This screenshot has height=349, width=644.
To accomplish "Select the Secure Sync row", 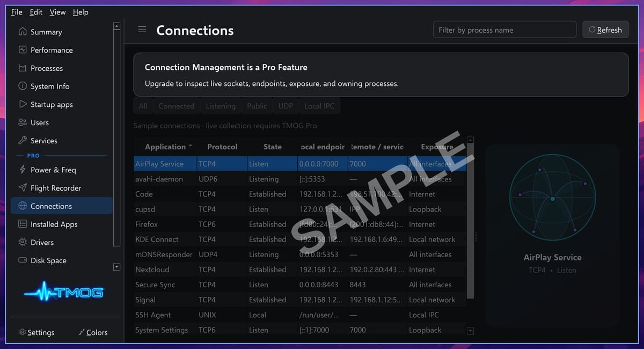I will click(300, 285).
